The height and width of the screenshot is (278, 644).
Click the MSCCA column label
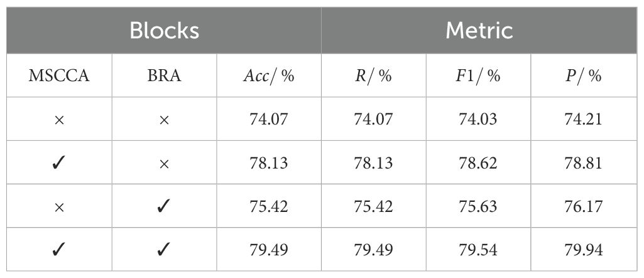pyautogui.click(x=59, y=76)
